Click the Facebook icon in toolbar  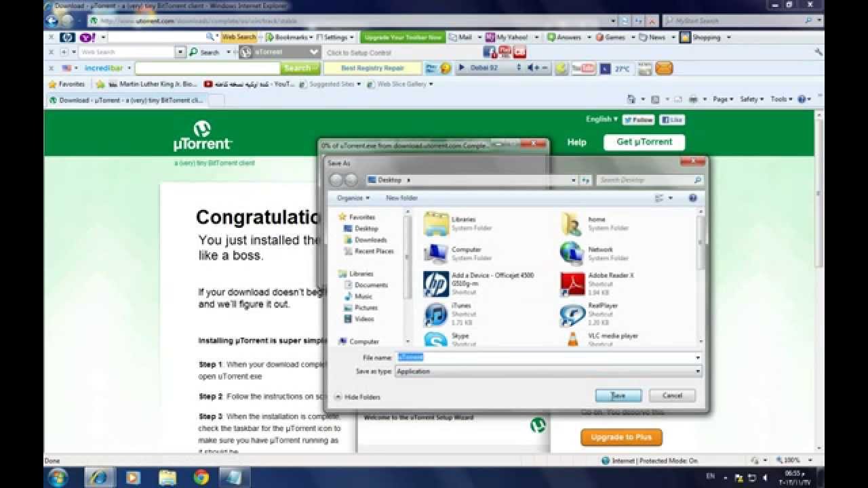(x=490, y=52)
